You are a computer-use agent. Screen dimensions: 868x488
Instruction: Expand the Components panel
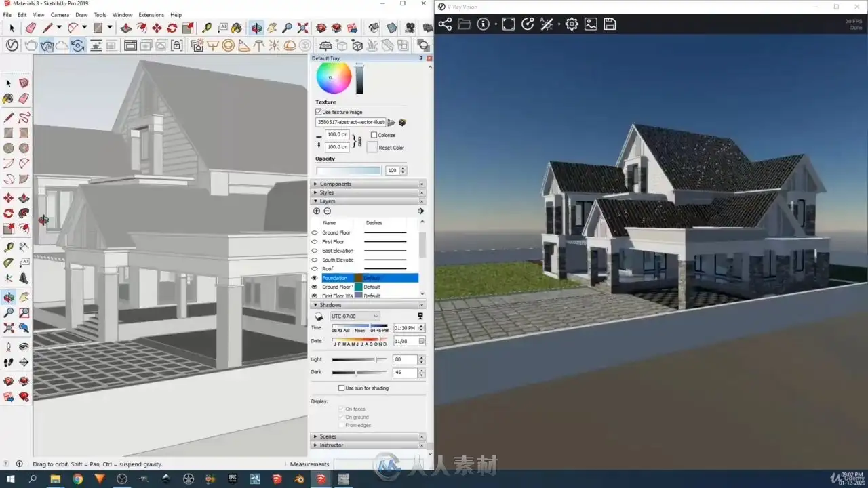tap(368, 184)
